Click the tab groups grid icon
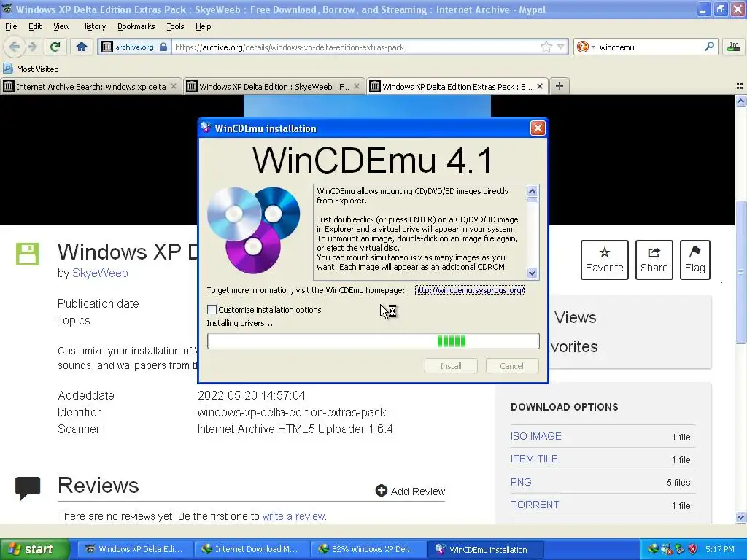Image resolution: width=747 pixels, height=560 pixels. point(740,86)
